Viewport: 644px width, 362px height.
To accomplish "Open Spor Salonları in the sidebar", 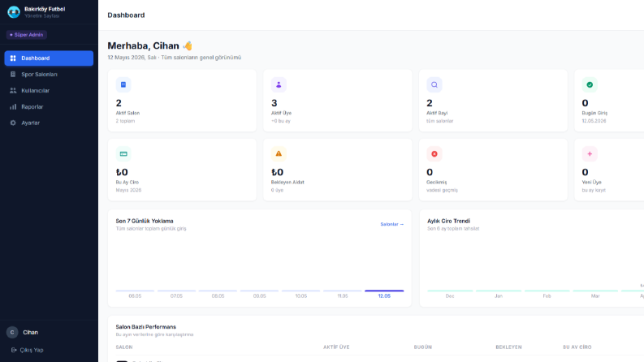I will pyautogui.click(x=49, y=75).
